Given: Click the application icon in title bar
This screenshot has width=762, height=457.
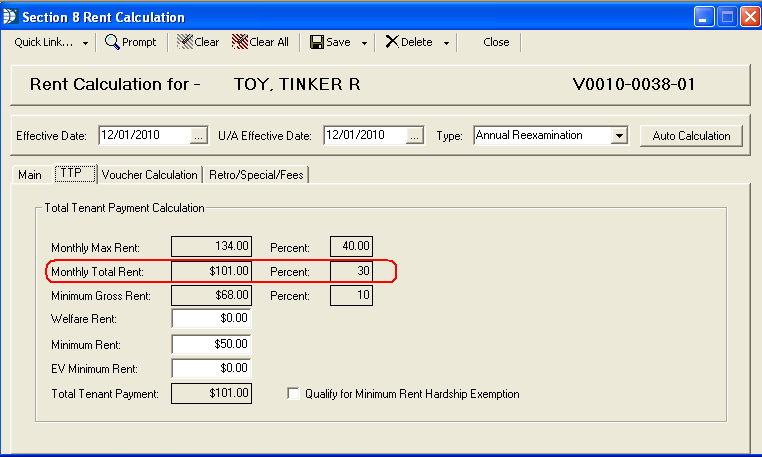Looking at the screenshot, I should click(9, 17).
